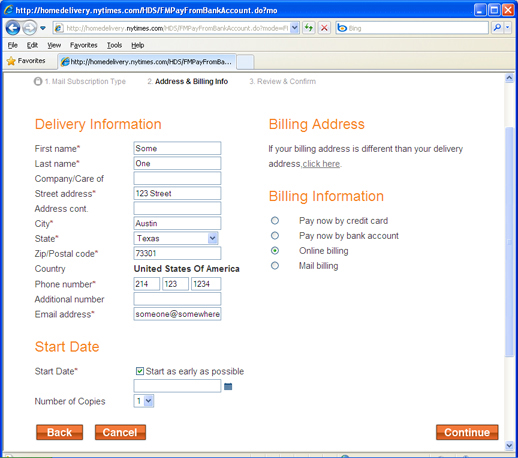The image size is (518, 458).
Task: Click the United States Of America text
Action: point(187,269)
